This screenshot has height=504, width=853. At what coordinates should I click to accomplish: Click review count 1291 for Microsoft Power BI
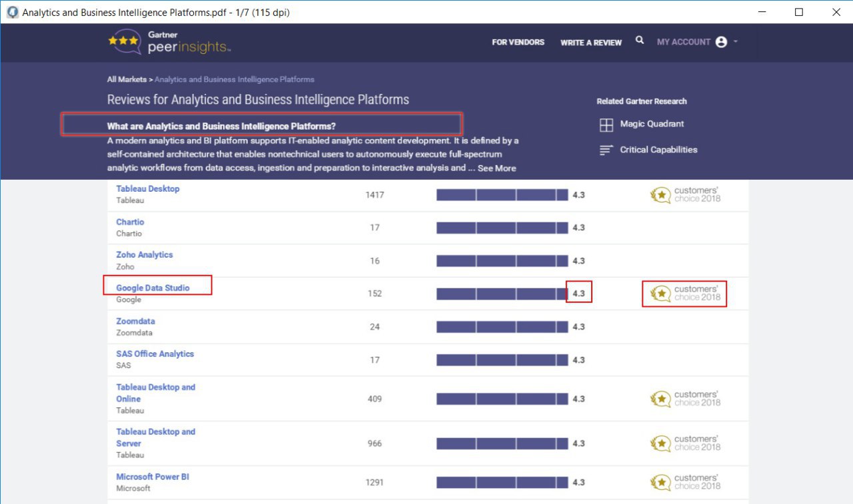[x=375, y=482]
